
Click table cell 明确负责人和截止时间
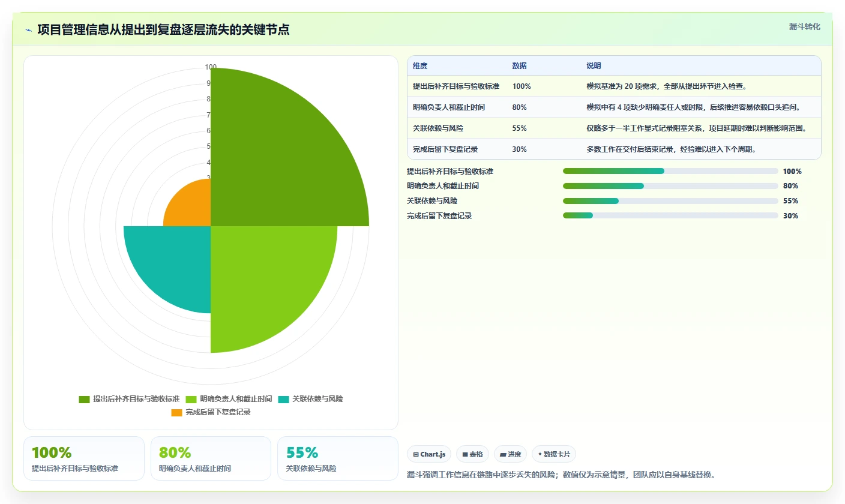click(449, 107)
